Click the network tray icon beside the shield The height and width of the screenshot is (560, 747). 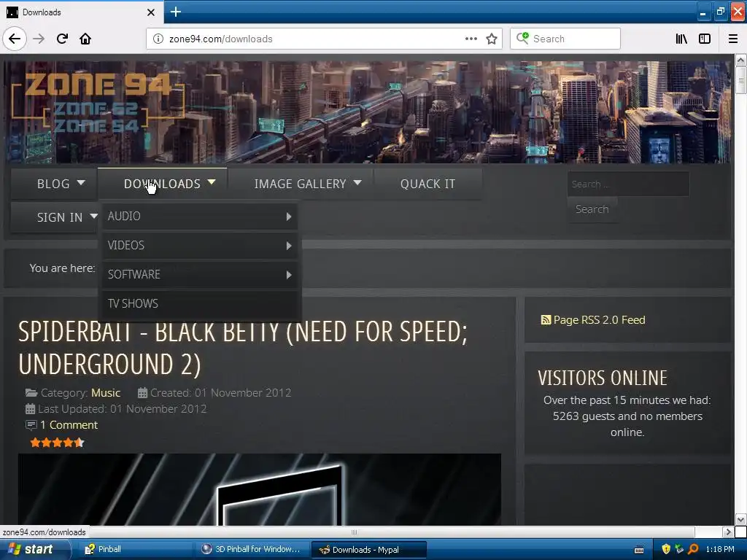[679, 549]
